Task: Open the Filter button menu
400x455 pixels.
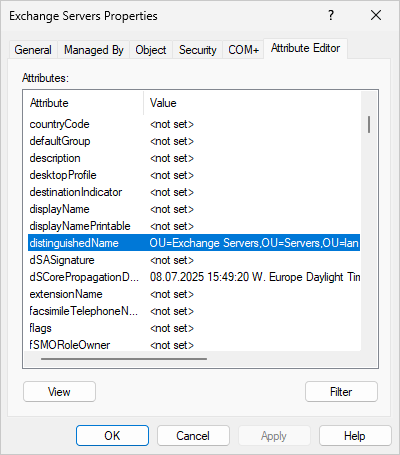Action: pyautogui.click(x=341, y=392)
